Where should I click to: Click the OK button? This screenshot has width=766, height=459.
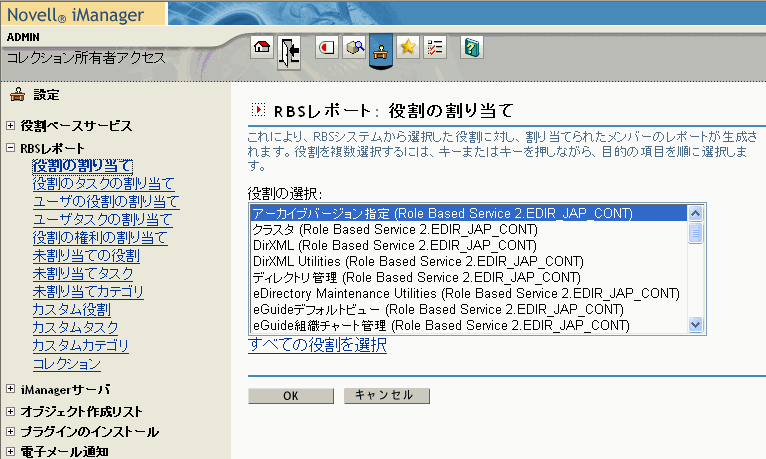291,396
